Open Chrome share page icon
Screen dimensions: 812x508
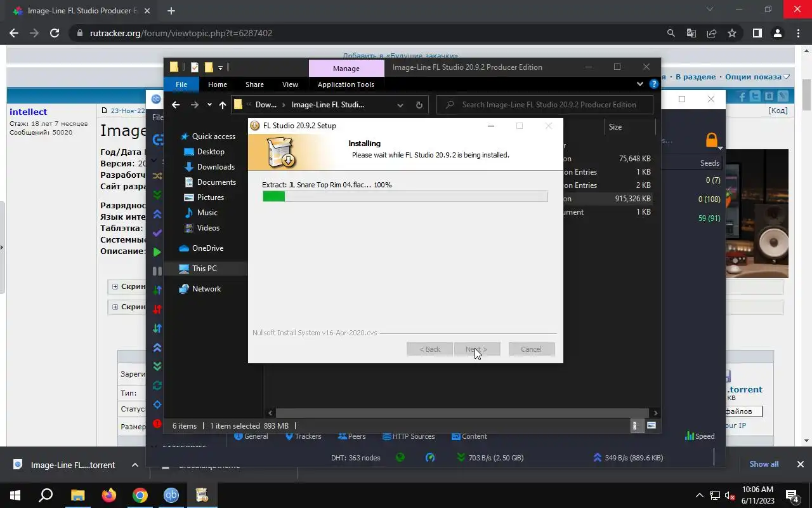pos(712,33)
